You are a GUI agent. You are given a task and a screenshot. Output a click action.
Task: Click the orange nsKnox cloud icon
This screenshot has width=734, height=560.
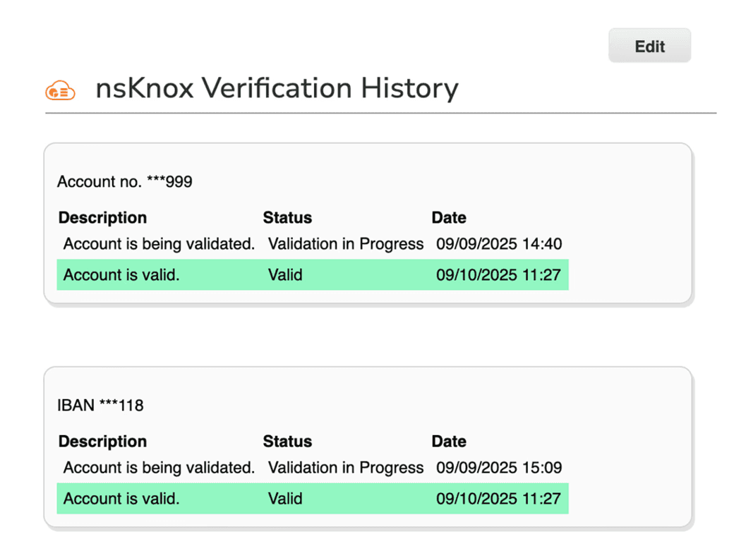coord(60,90)
